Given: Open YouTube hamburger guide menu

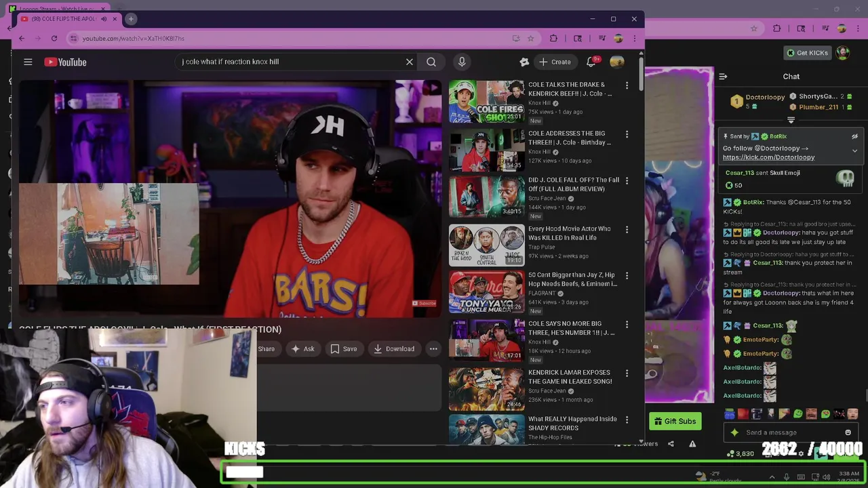Looking at the screenshot, I should pyautogui.click(x=28, y=62).
